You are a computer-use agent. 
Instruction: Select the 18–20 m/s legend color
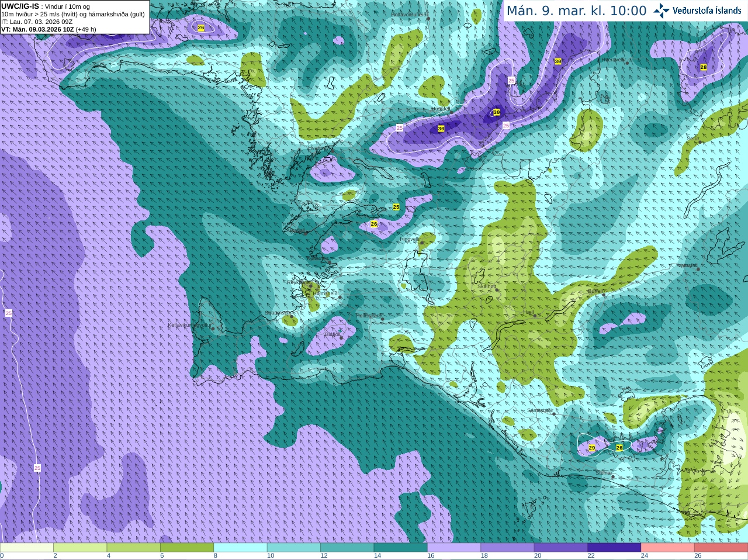pos(507,548)
